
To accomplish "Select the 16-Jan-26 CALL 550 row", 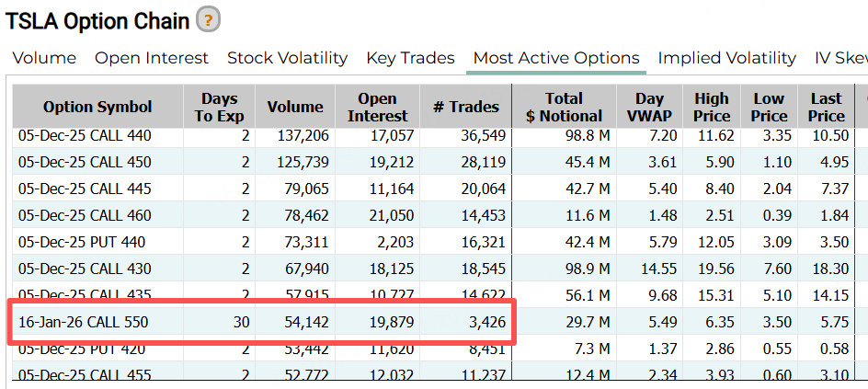I will point(83,323).
